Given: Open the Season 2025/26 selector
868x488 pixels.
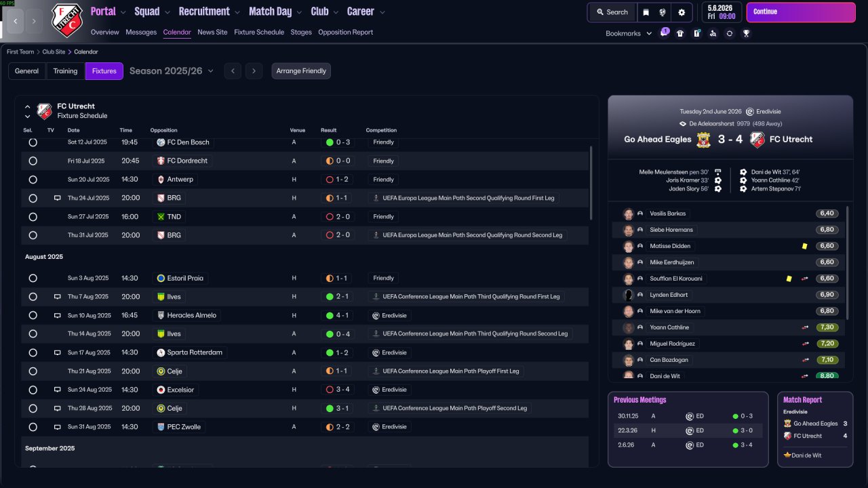Looking at the screenshot, I should (x=172, y=71).
